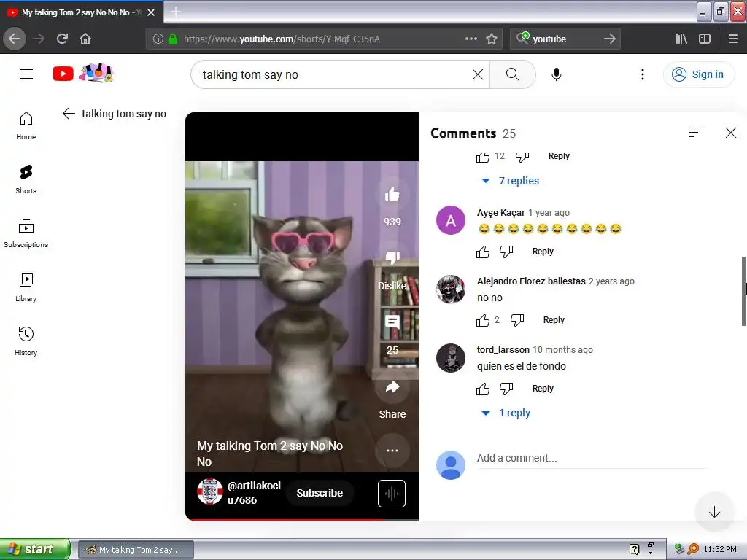Open page actions three-dot menu in URL bar
747x560 pixels.
471,39
